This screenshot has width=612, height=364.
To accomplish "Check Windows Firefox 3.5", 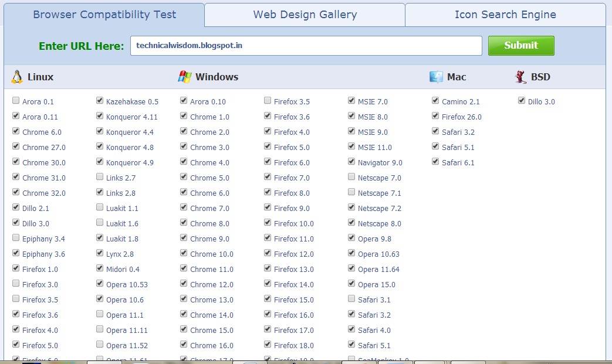I will [x=268, y=101].
